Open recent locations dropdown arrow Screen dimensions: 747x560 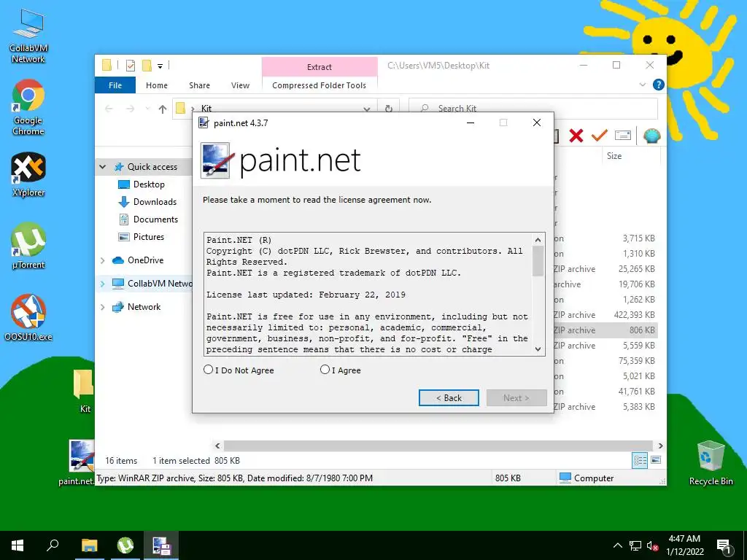click(147, 109)
